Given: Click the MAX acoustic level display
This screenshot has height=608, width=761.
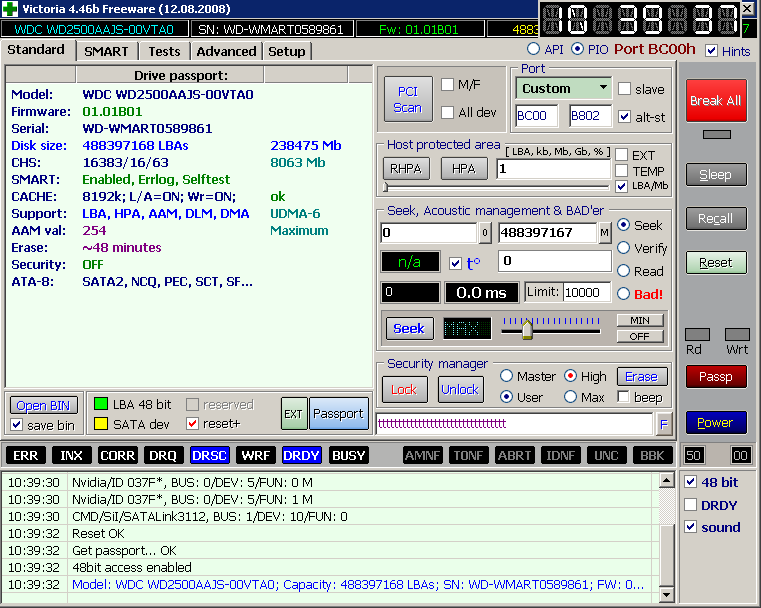Looking at the screenshot, I should point(467,329).
